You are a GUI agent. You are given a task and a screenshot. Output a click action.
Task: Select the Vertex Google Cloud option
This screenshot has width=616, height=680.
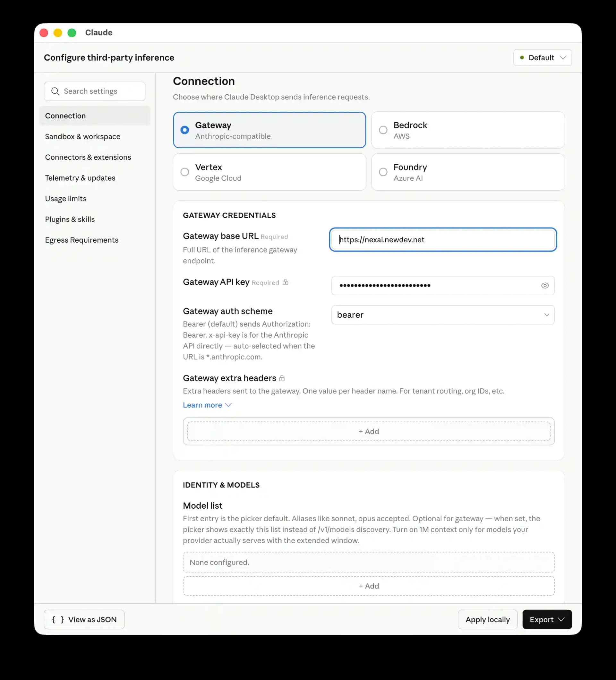coord(269,172)
